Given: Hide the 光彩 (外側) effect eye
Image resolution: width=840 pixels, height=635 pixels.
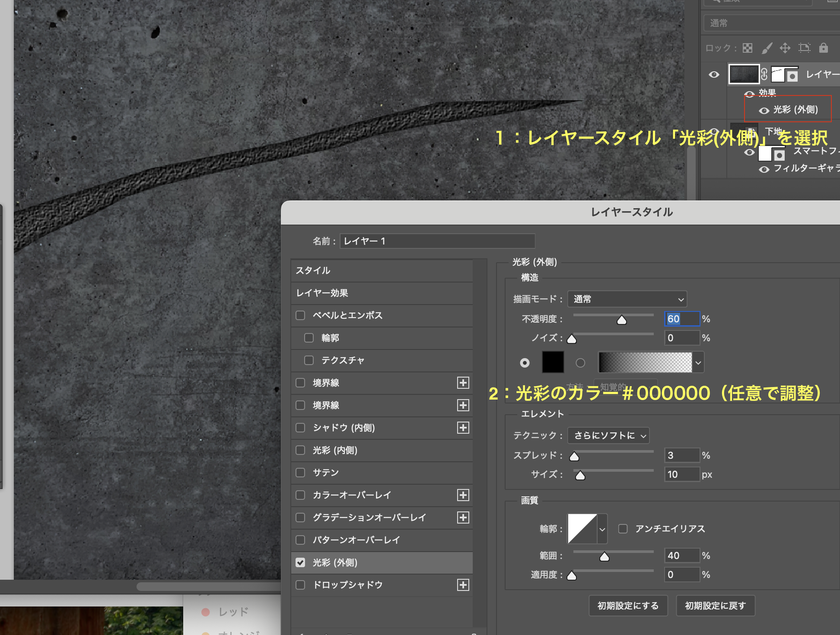Looking at the screenshot, I should pos(764,111).
